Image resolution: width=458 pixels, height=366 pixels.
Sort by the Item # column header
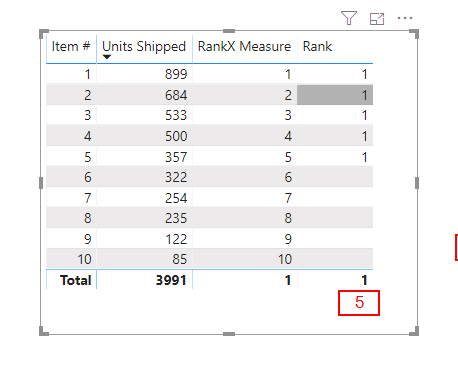point(71,46)
